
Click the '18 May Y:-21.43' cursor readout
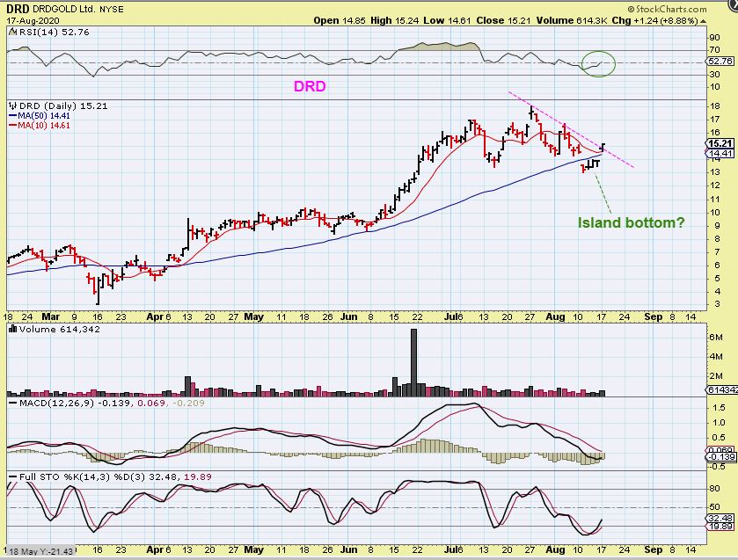coord(41,551)
